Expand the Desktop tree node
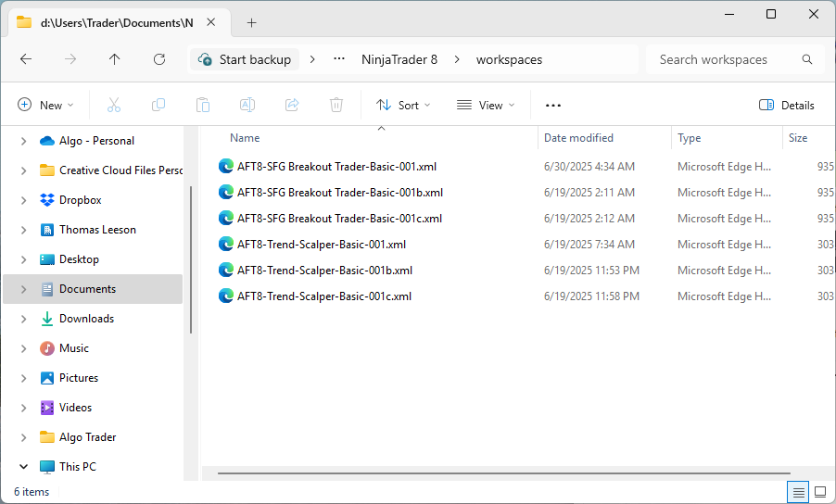Viewport: 836px width, 504px height. pos(23,259)
